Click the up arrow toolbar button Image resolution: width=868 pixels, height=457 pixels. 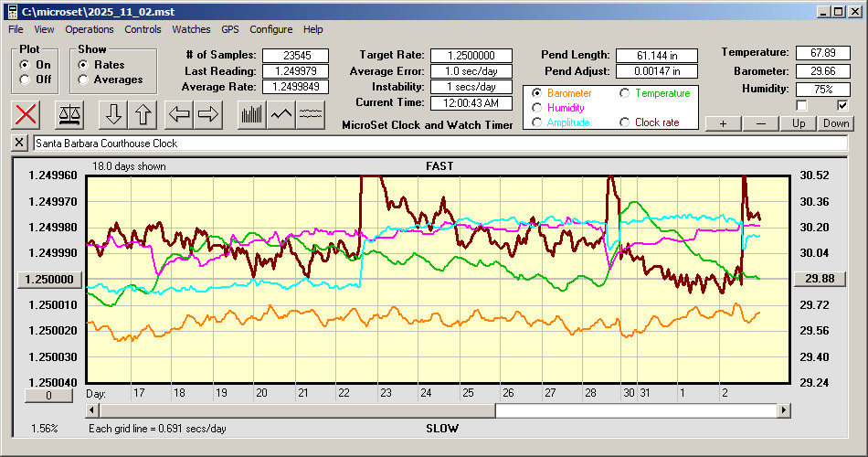[144, 114]
